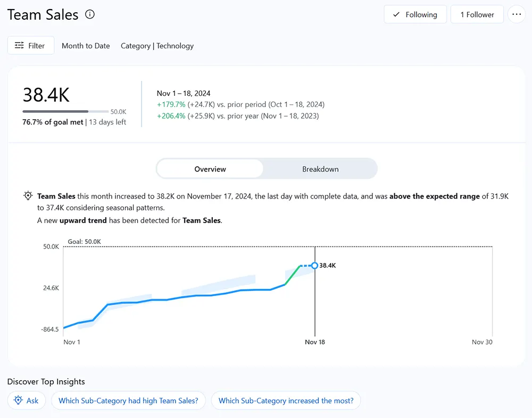Switch to the Overview tab
This screenshot has width=532, height=418.
coord(210,169)
